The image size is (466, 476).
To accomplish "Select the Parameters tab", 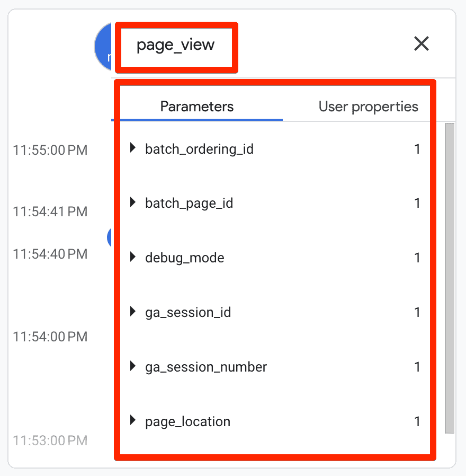I will point(196,107).
